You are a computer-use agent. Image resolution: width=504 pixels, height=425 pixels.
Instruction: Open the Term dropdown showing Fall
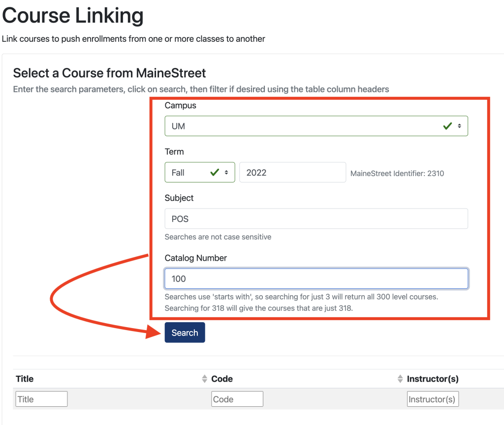(192, 172)
